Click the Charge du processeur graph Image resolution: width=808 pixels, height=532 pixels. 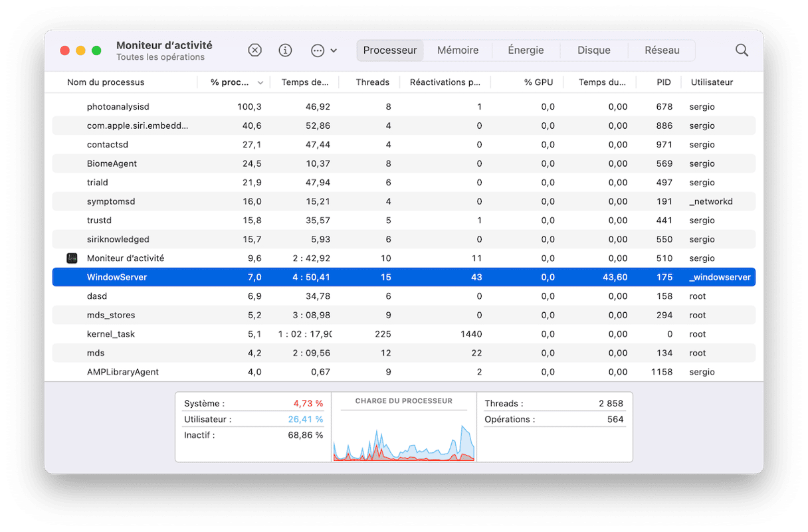click(x=404, y=442)
